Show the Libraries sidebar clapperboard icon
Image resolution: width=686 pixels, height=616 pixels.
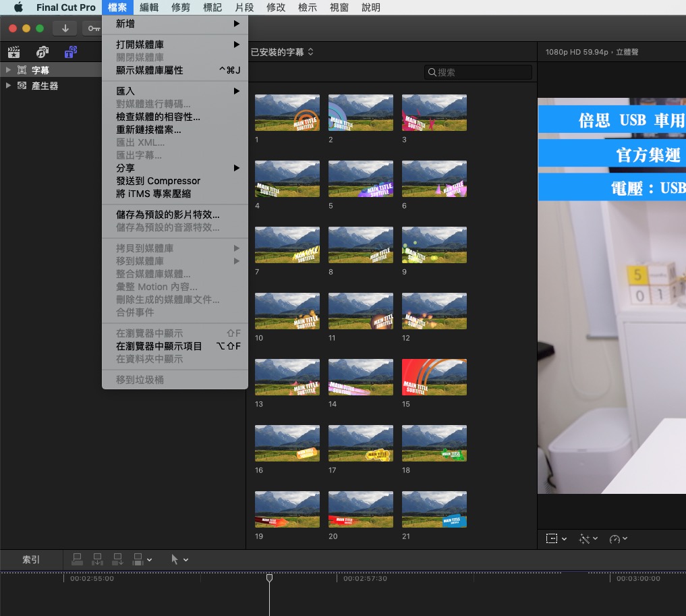(x=13, y=52)
